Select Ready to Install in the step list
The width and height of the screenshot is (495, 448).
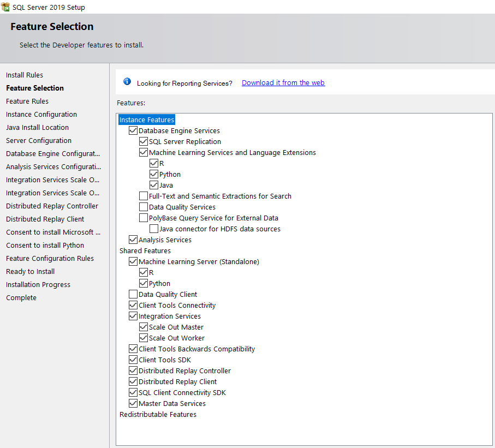[x=31, y=272]
